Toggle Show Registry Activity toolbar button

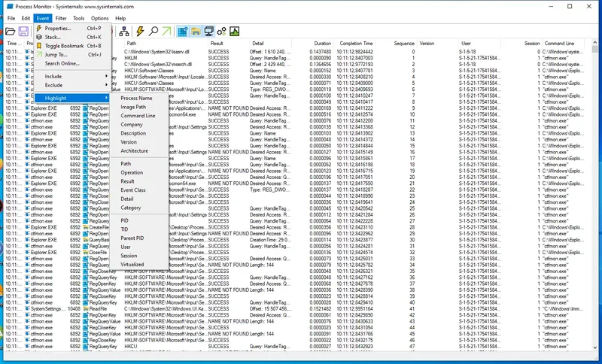click(182, 32)
